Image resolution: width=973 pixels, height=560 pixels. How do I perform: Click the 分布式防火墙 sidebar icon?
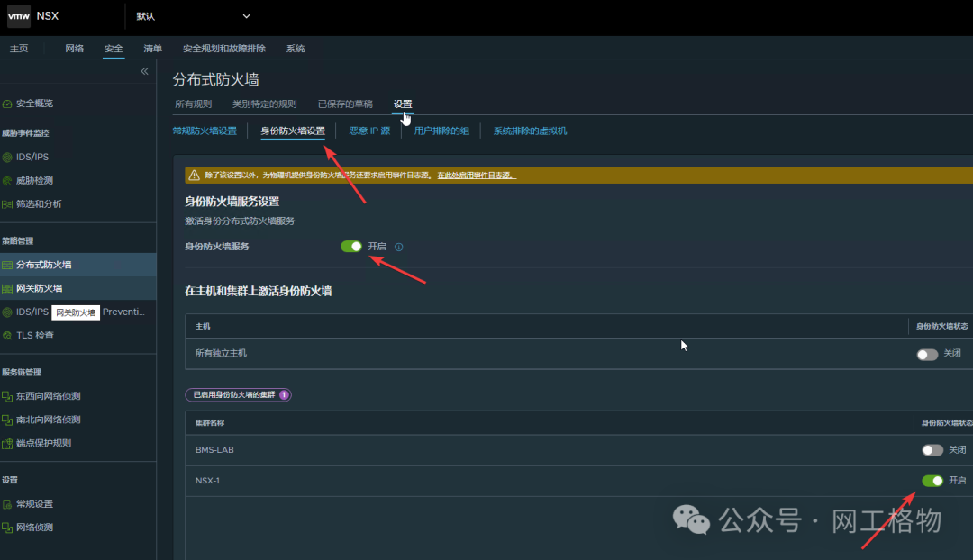(x=7, y=265)
